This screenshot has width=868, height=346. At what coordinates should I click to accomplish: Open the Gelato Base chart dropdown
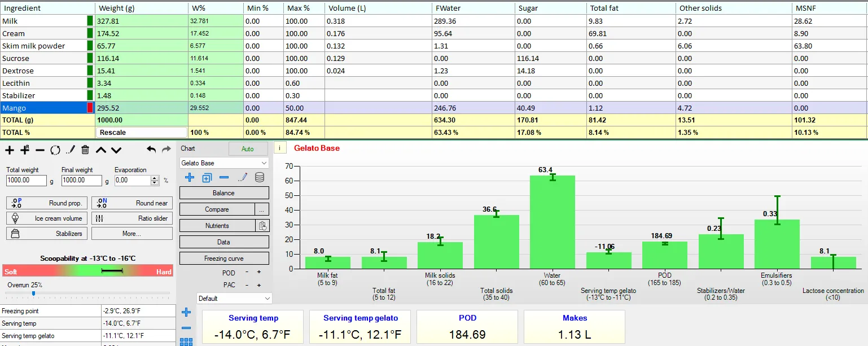pos(224,163)
